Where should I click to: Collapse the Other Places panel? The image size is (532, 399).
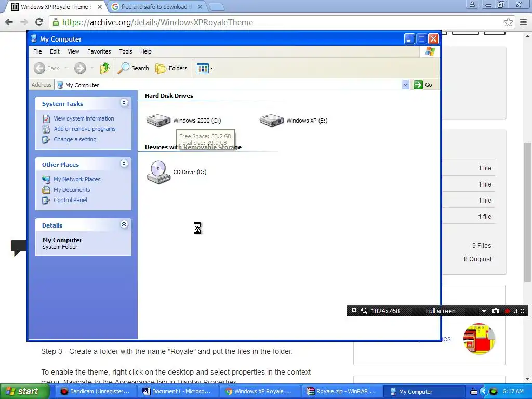124,164
